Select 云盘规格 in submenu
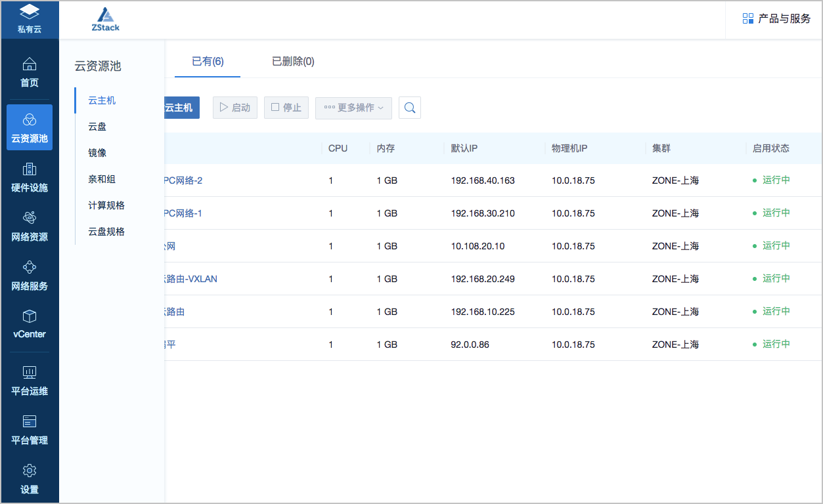The height and width of the screenshot is (504, 823). click(x=106, y=232)
